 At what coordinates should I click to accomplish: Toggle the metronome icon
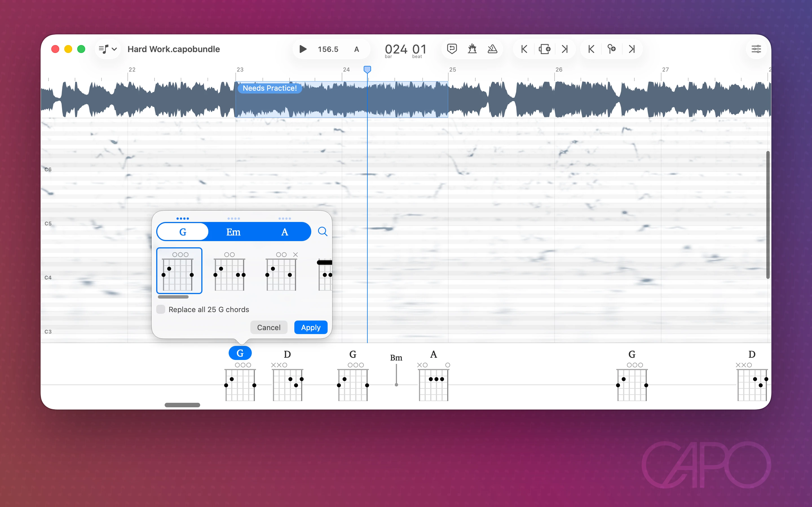(x=492, y=49)
